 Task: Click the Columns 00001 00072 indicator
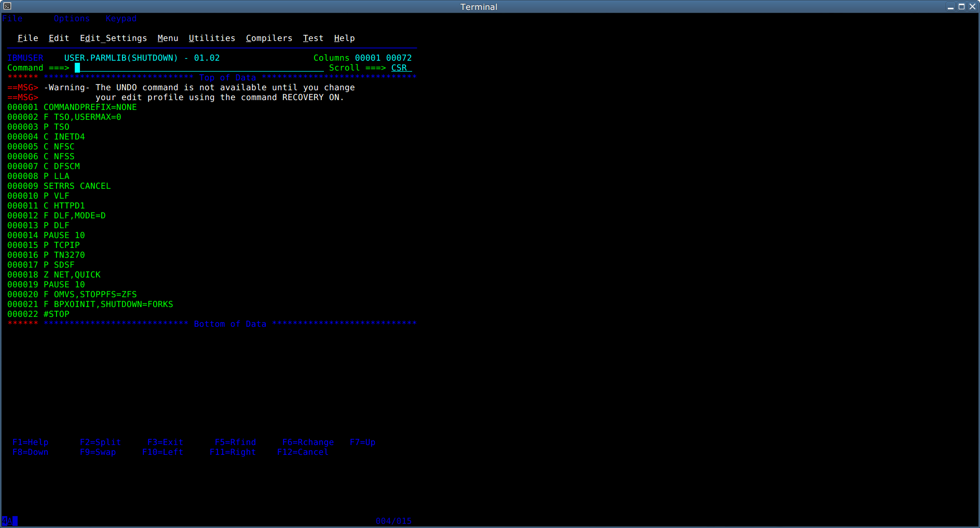click(362, 58)
